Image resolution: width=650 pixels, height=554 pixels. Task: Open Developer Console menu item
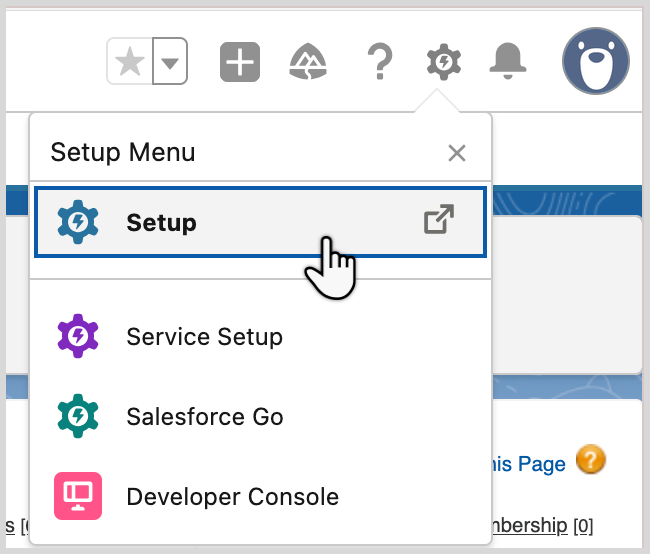click(260, 496)
